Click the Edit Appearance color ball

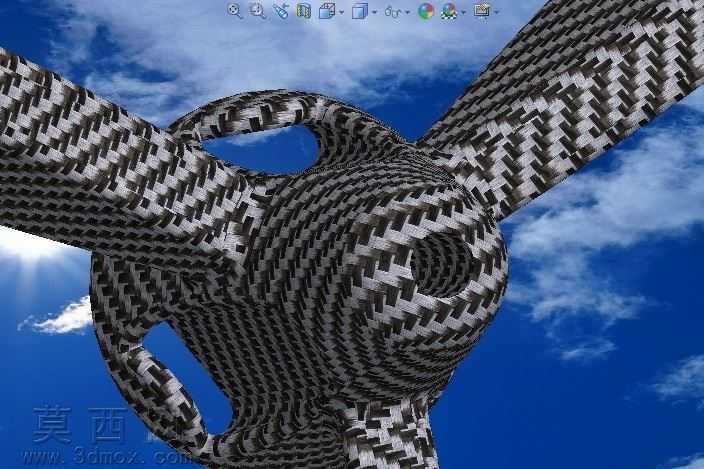pos(426,11)
